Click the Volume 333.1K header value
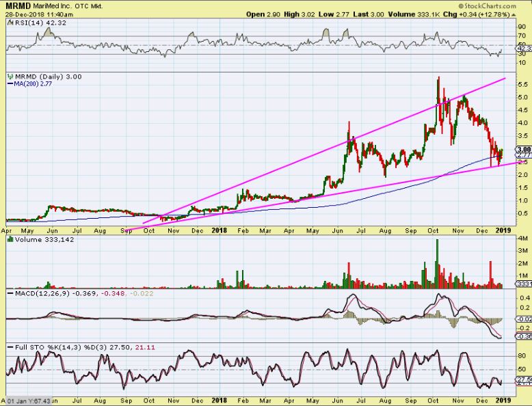 pos(414,14)
